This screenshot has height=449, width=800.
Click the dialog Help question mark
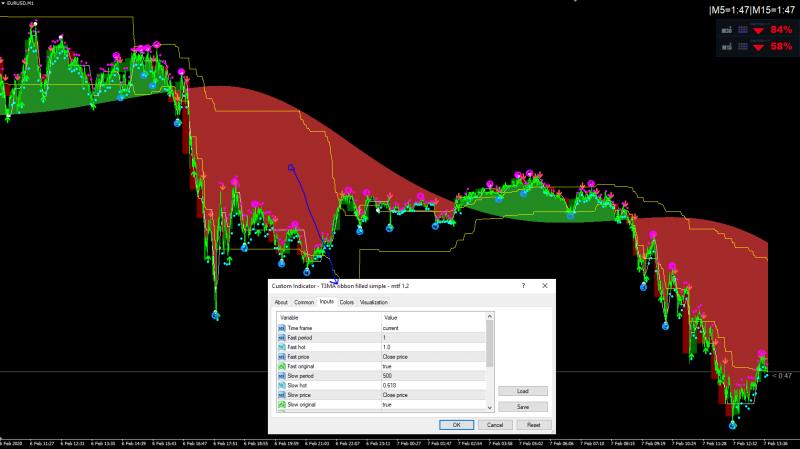click(523, 286)
